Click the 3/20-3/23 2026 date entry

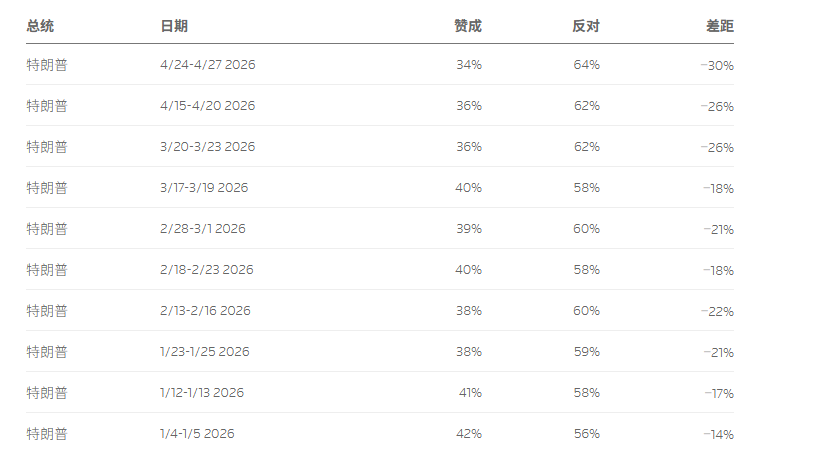pos(207,147)
